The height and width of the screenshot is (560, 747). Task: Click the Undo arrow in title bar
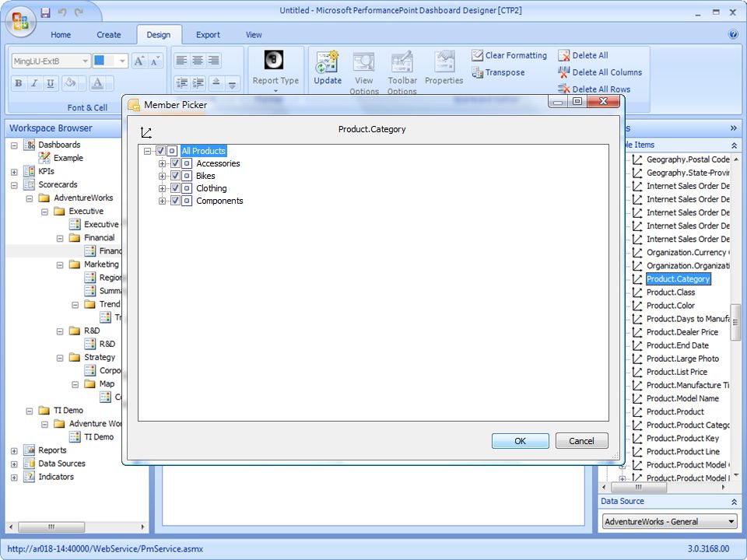pyautogui.click(x=62, y=12)
